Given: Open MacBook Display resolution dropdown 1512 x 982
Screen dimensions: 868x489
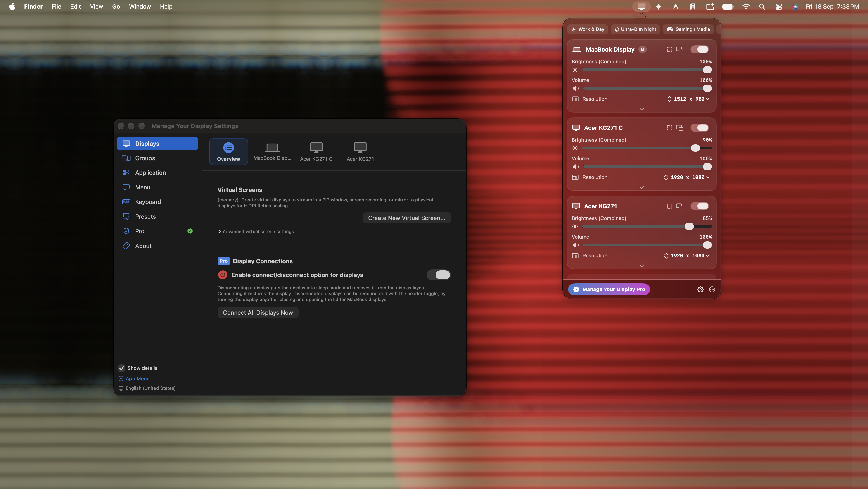Looking at the screenshot, I should tap(688, 99).
